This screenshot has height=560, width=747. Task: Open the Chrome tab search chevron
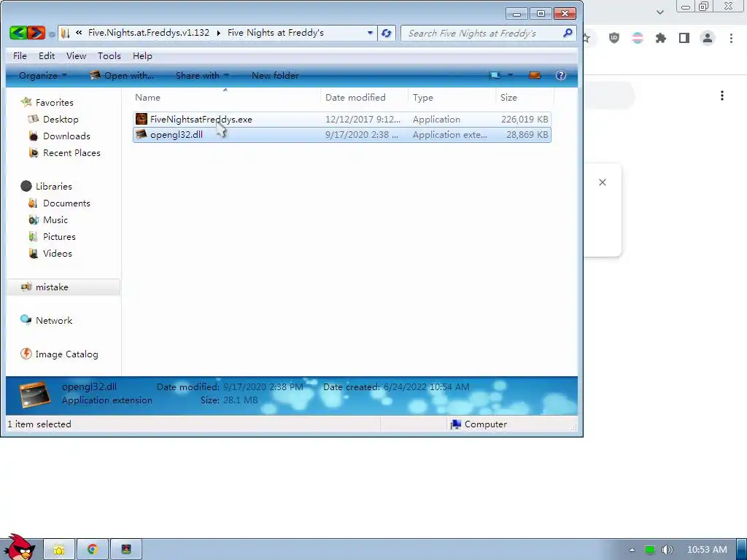(659, 12)
